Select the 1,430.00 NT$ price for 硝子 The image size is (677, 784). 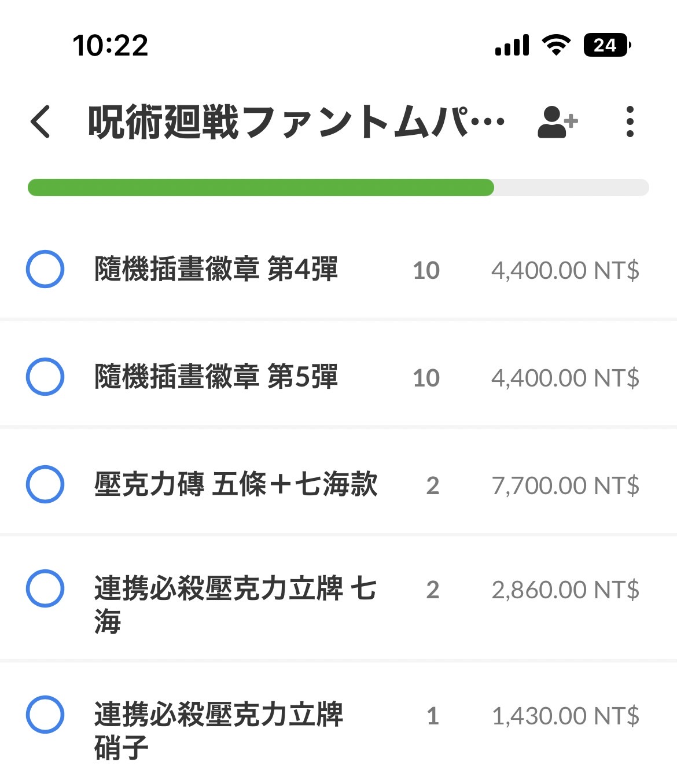[565, 716]
